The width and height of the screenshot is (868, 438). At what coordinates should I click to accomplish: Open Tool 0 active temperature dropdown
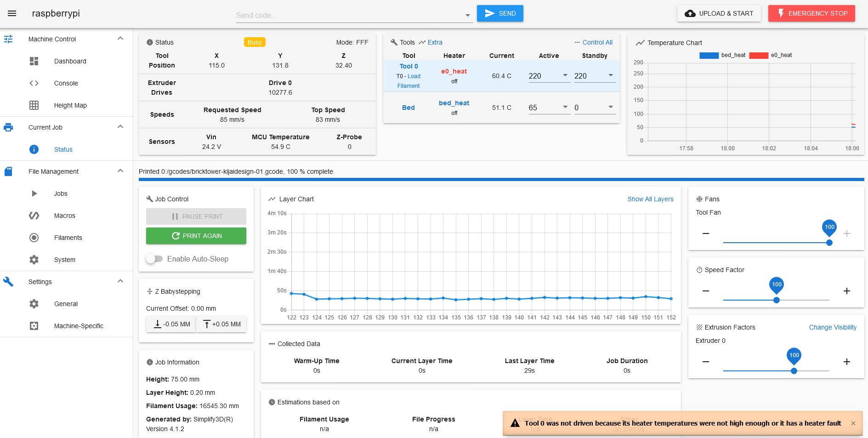[565, 75]
